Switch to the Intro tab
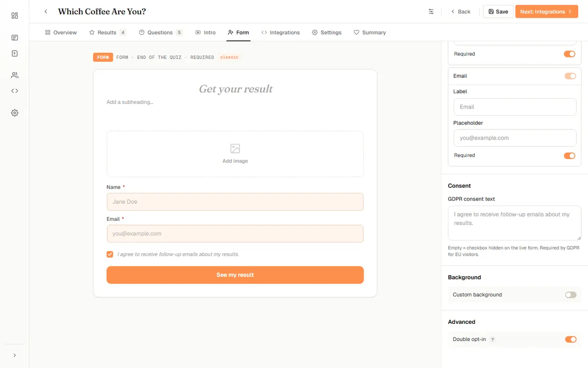Image resolution: width=588 pixels, height=368 pixels. [205, 32]
